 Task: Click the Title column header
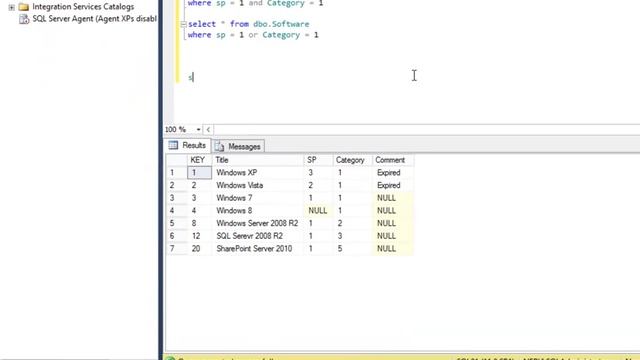(x=258, y=160)
